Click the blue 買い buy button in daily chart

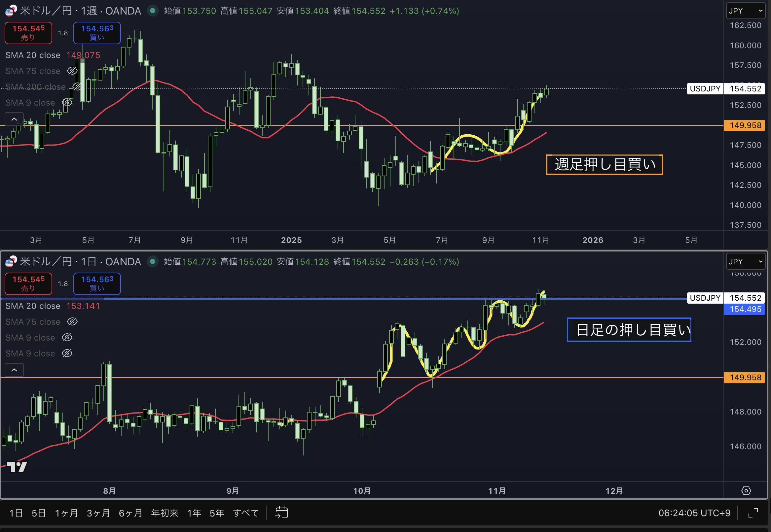(97, 284)
